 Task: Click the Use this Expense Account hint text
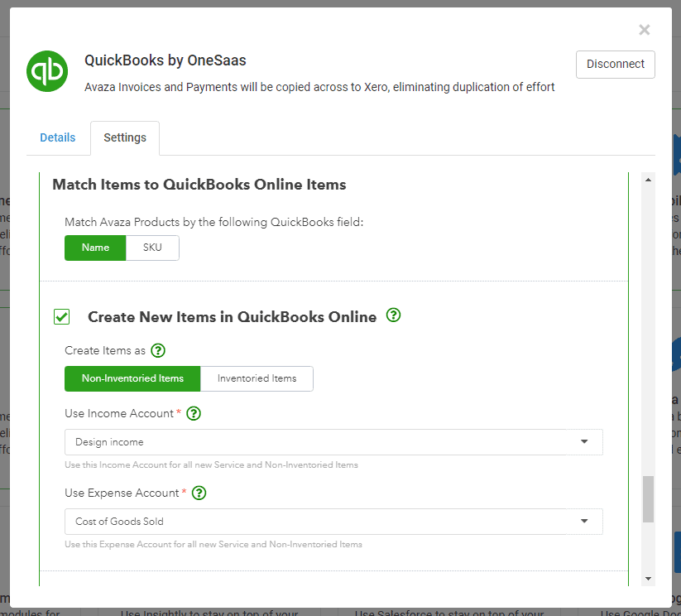pos(213,544)
